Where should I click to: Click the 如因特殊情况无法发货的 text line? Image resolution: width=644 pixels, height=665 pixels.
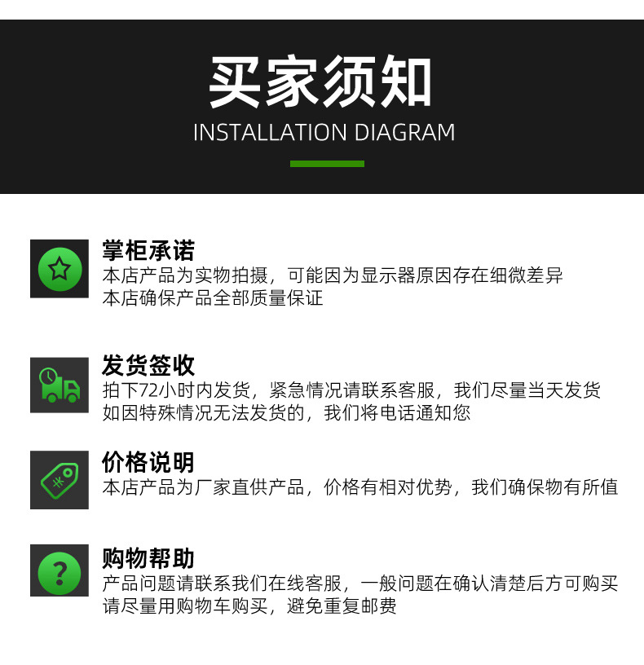pos(286,413)
